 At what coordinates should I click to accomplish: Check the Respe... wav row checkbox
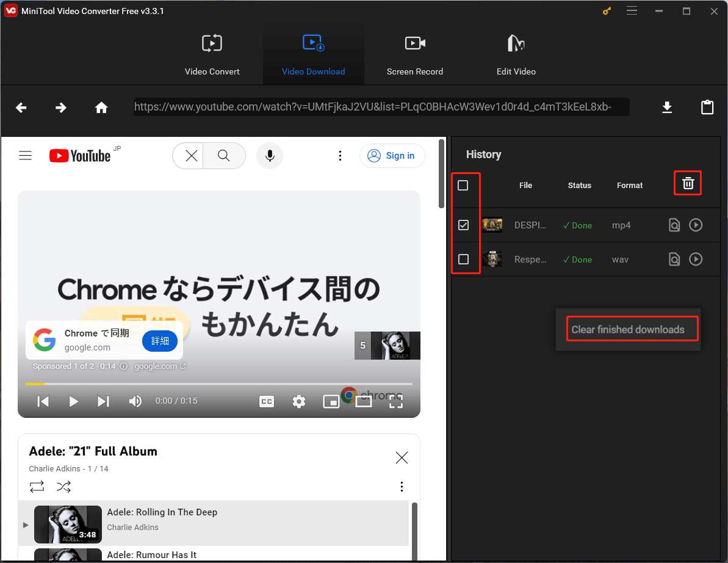tap(463, 259)
